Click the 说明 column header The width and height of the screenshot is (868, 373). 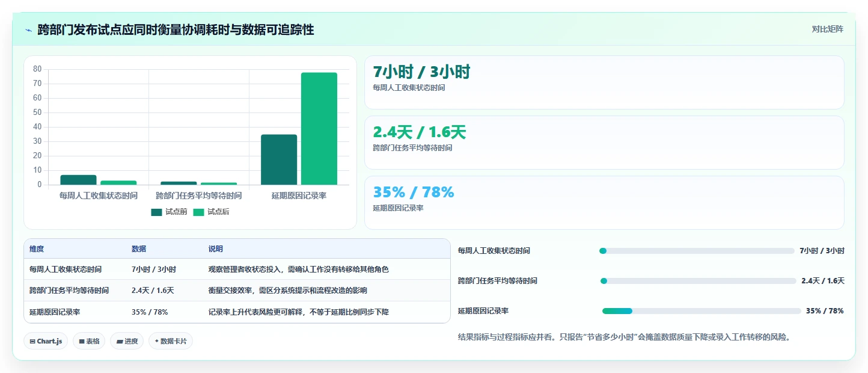216,249
